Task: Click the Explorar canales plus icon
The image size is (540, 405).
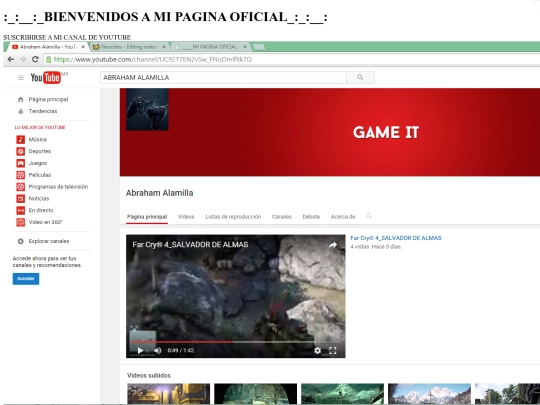Action: tap(21, 241)
